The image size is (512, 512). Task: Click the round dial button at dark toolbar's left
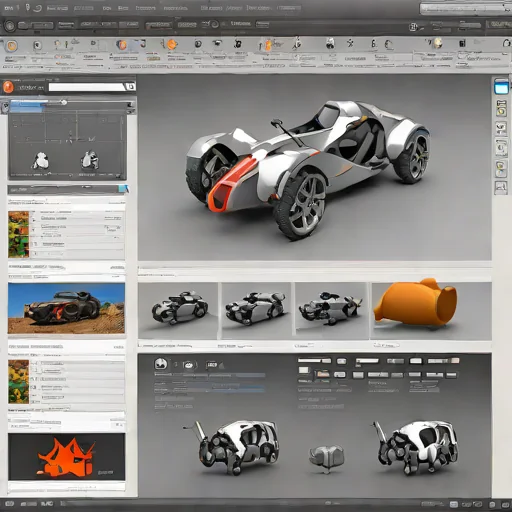[10, 26]
